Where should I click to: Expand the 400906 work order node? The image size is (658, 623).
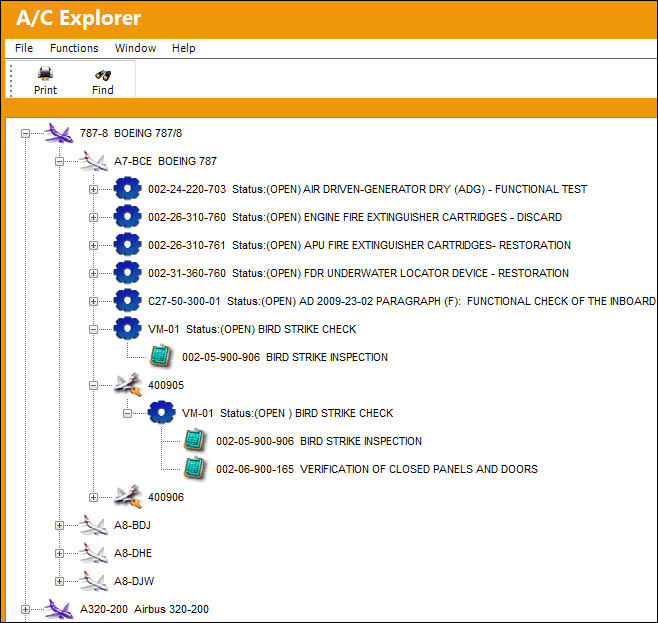click(x=93, y=497)
